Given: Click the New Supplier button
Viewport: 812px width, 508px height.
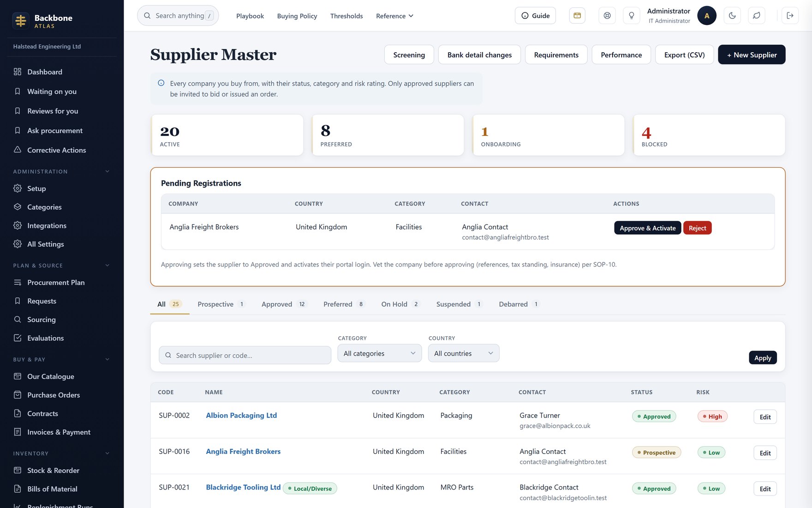Looking at the screenshot, I should pyautogui.click(x=752, y=54).
